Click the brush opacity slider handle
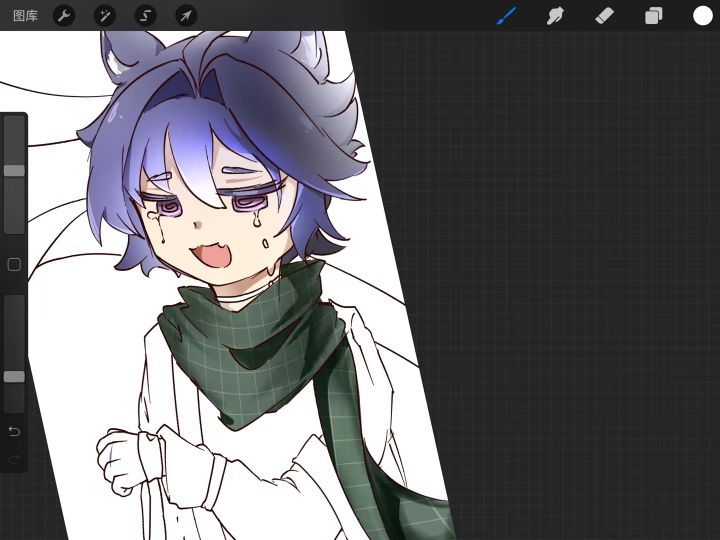 (x=14, y=377)
